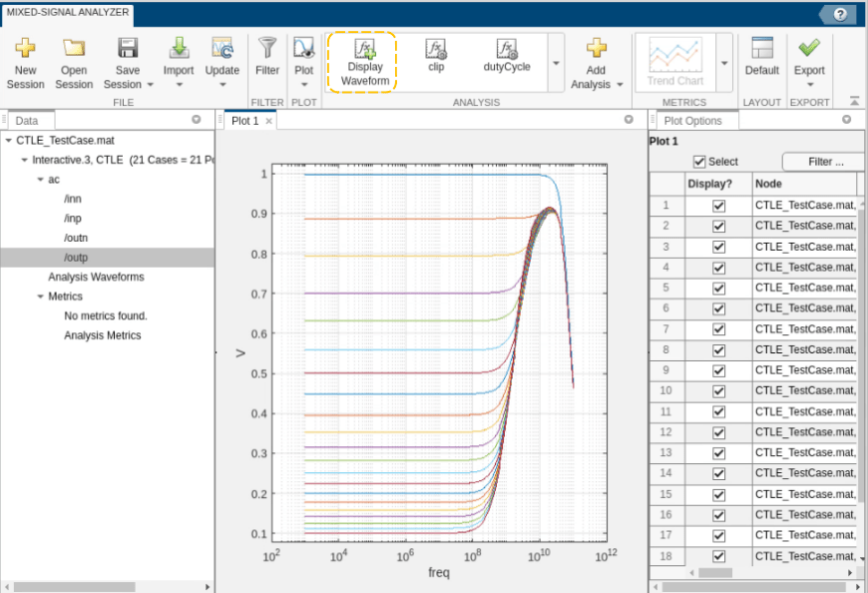Screen dimensions: 868x593
Task: Click the Add Analysis plus icon
Action: (x=597, y=48)
